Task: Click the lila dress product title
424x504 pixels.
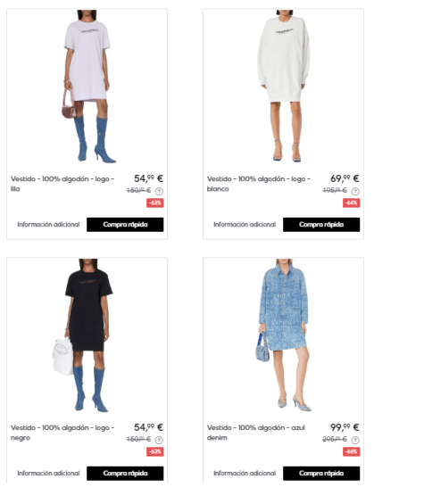Action: [62, 184]
